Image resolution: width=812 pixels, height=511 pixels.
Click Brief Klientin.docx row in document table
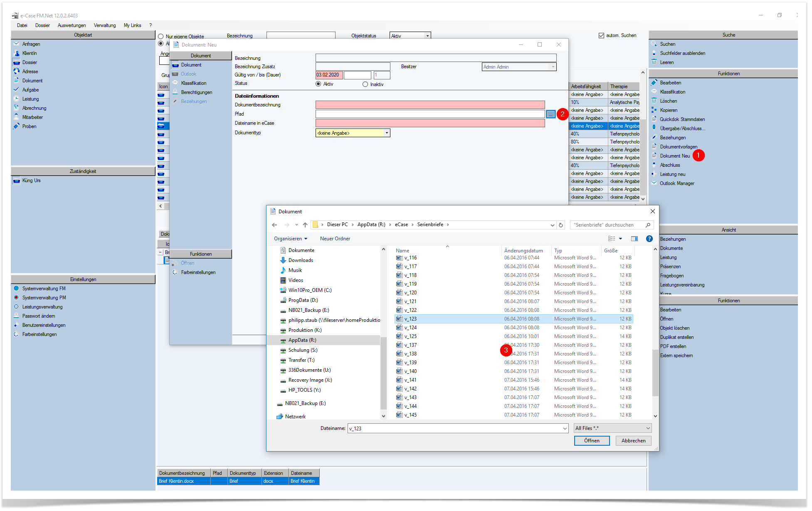point(238,481)
